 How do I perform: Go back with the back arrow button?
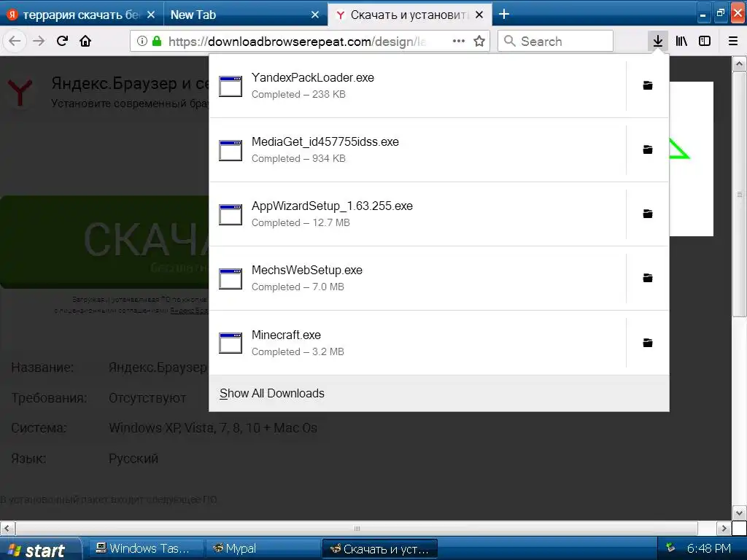click(x=15, y=41)
